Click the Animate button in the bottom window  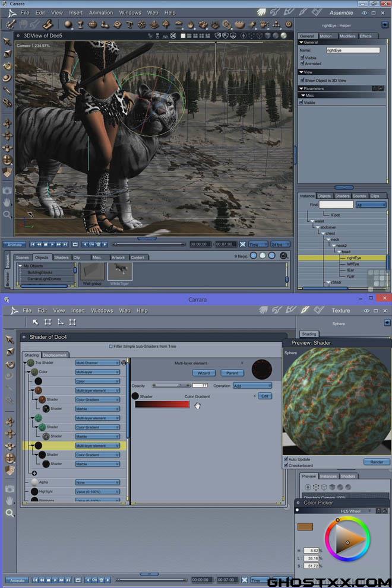pyautogui.click(x=17, y=580)
